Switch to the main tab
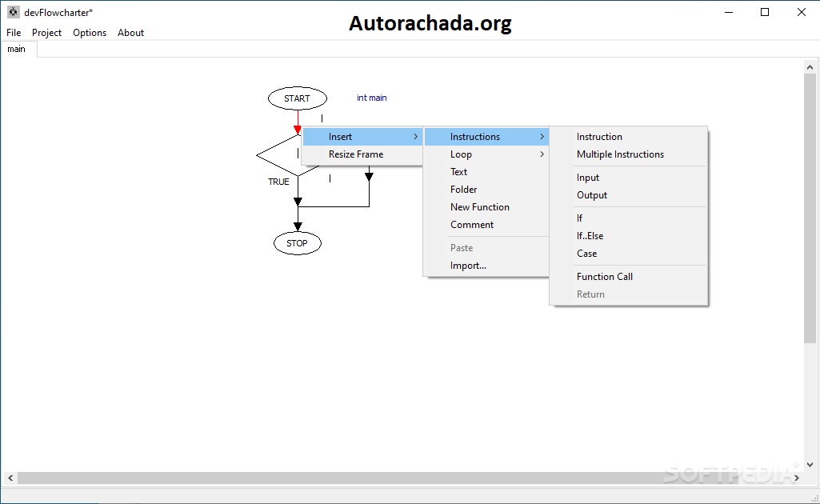 (x=17, y=49)
